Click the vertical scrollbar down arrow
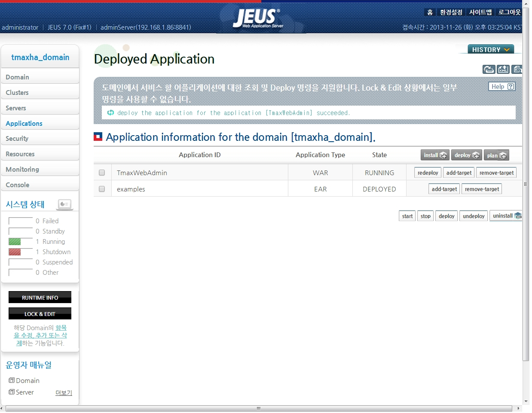This screenshot has width=532, height=413. click(526, 402)
